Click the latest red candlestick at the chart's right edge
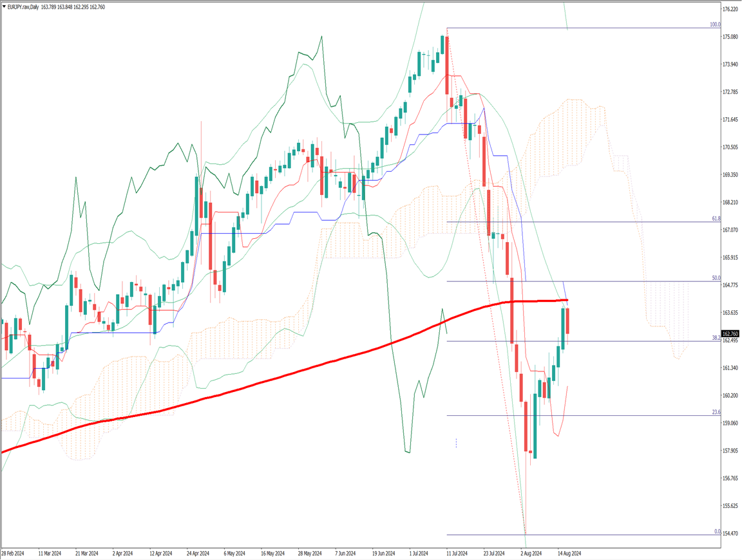This screenshot has width=742, height=560. click(x=567, y=321)
